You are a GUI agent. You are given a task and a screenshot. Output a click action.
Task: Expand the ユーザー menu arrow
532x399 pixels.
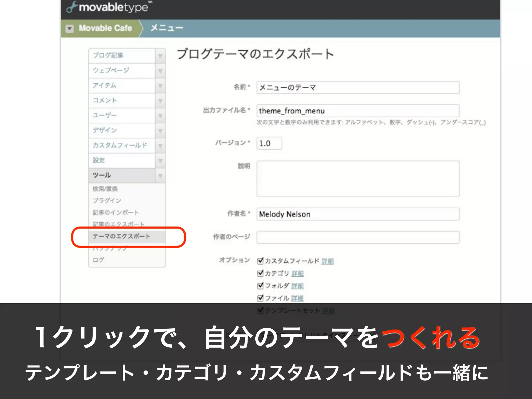point(160,116)
